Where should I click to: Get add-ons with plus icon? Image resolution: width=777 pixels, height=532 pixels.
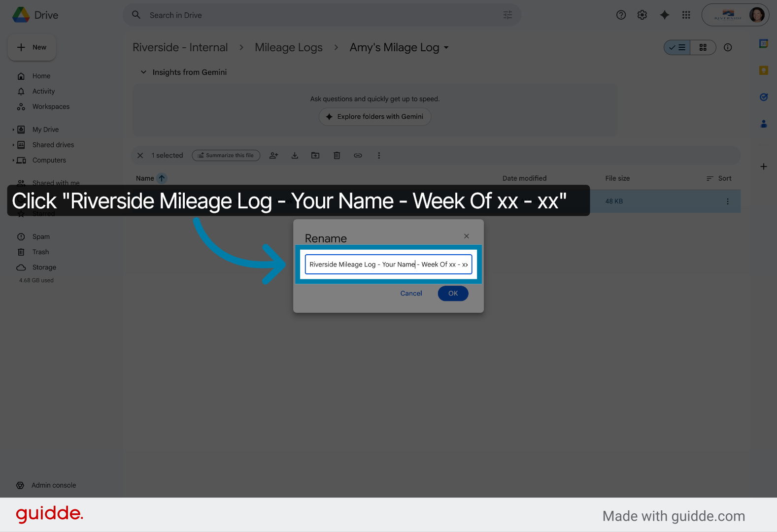tap(764, 166)
